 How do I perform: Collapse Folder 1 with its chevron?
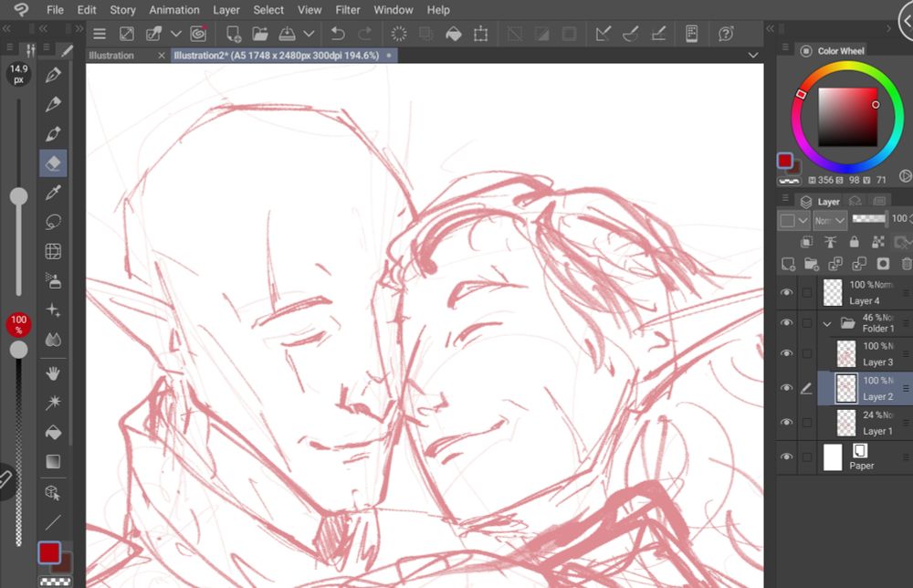point(827,324)
